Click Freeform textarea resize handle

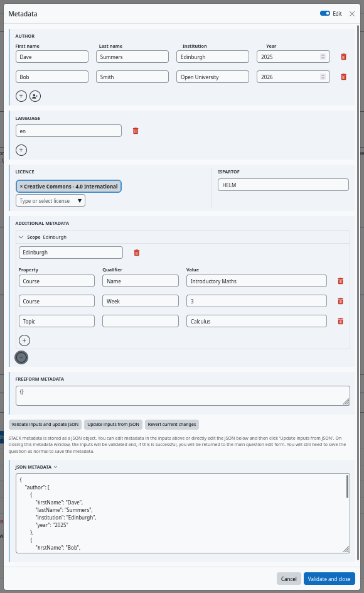pyautogui.click(x=346, y=401)
